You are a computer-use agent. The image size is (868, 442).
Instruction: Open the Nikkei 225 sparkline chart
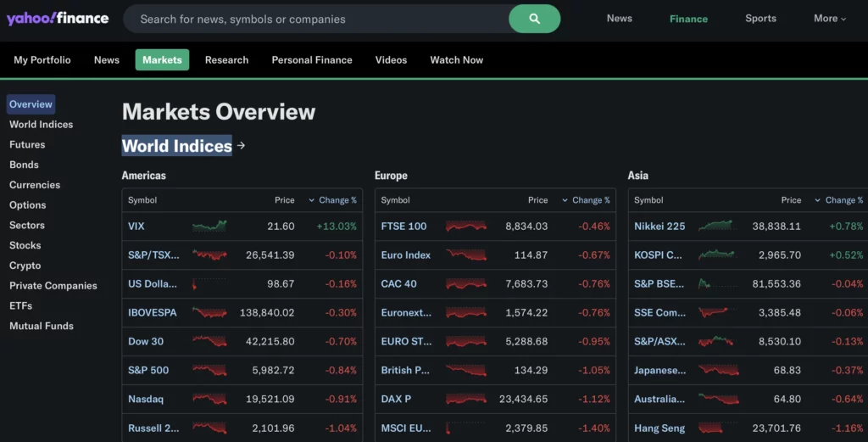coord(717,226)
